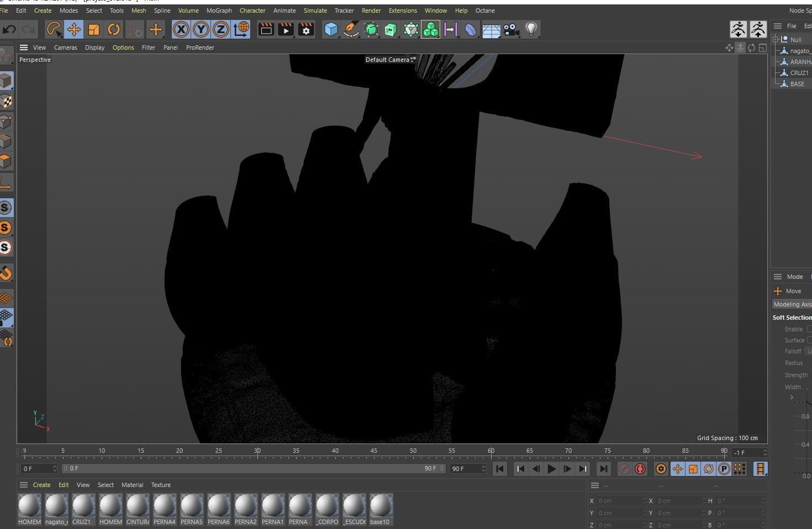Select the CRUZ1 material sphere

click(83, 510)
